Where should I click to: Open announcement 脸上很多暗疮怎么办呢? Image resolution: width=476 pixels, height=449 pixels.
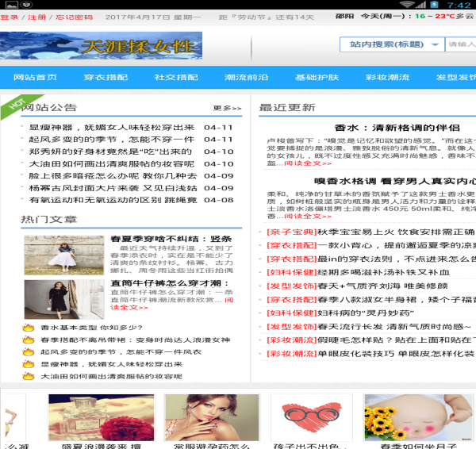tap(113, 176)
